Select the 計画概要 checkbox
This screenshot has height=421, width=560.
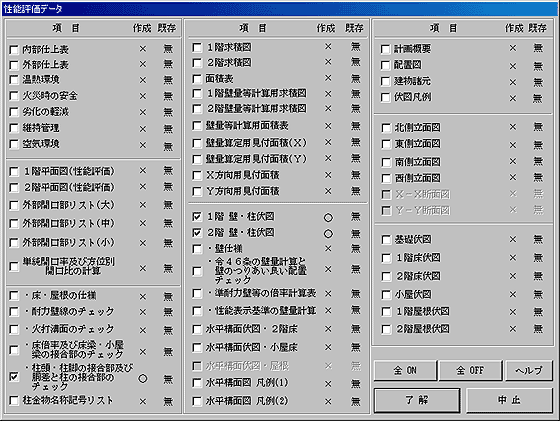385,49
